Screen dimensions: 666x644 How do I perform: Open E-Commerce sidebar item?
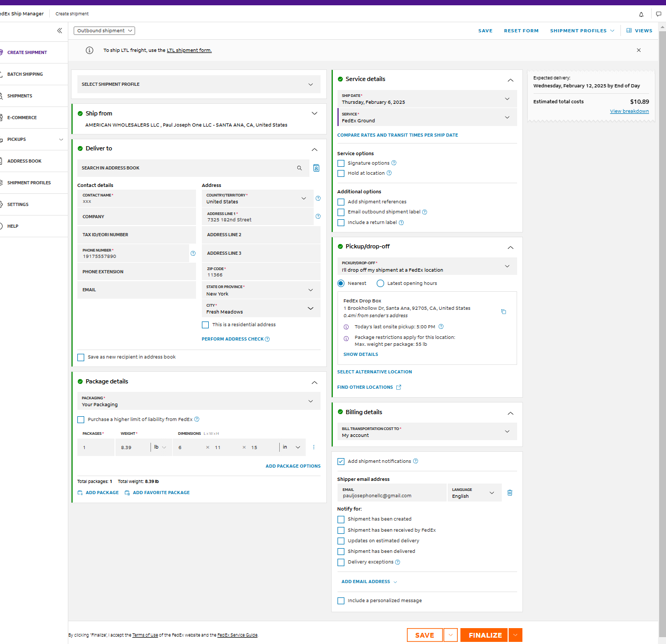[x=22, y=118]
